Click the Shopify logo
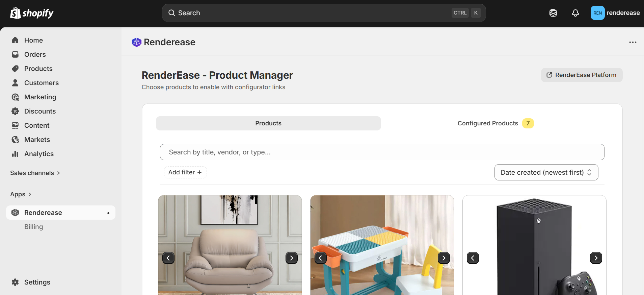The height and width of the screenshot is (295, 644). tap(32, 13)
